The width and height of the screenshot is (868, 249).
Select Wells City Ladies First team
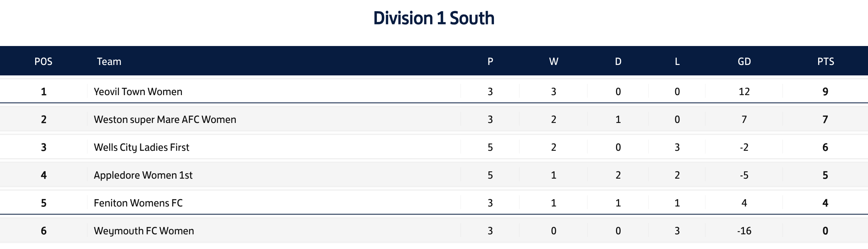click(x=141, y=147)
